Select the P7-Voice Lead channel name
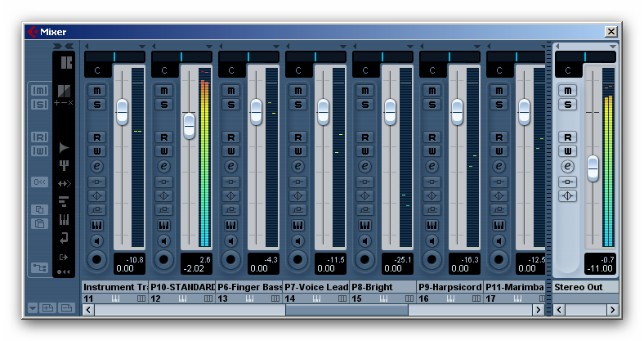Screen dimensions: 644x341 (x=315, y=287)
